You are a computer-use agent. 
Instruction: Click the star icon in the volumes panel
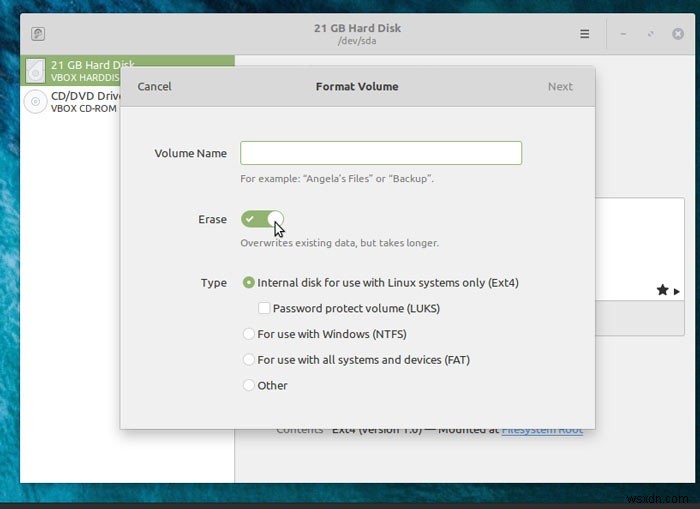(662, 290)
